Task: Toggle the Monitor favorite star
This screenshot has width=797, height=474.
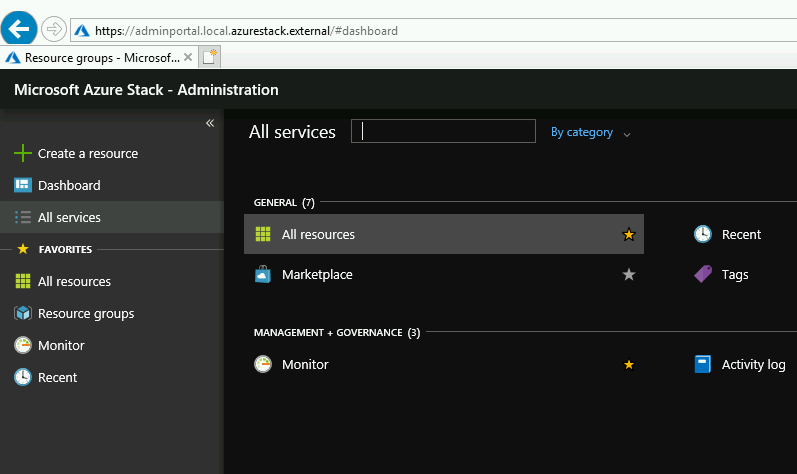Action: [629, 365]
